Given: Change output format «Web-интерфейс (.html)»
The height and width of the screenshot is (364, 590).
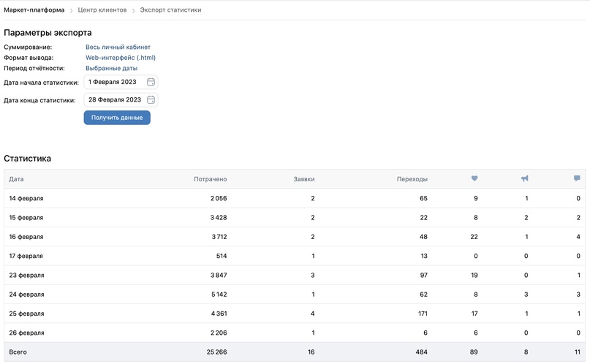Looking at the screenshot, I should click(x=121, y=58).
